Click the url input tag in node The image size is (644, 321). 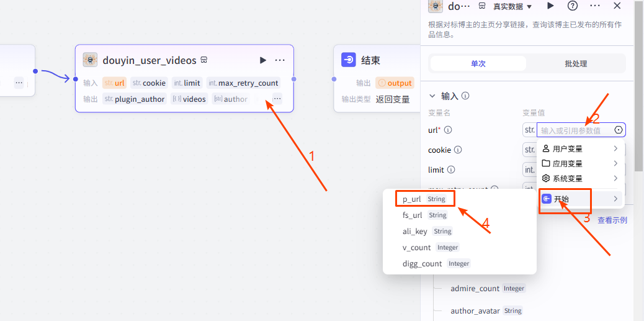pos(115,83)
